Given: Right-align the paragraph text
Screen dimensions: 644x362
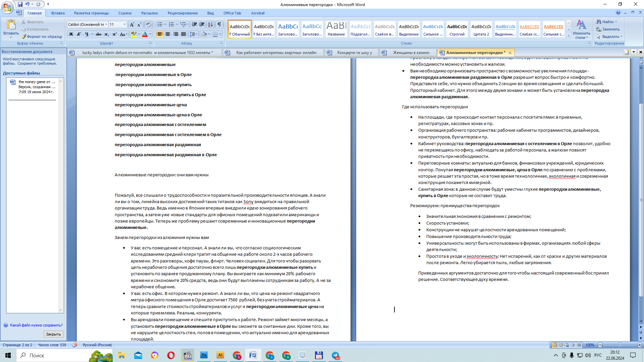Looking at the screenshot, I should click(x=175, y=34).
